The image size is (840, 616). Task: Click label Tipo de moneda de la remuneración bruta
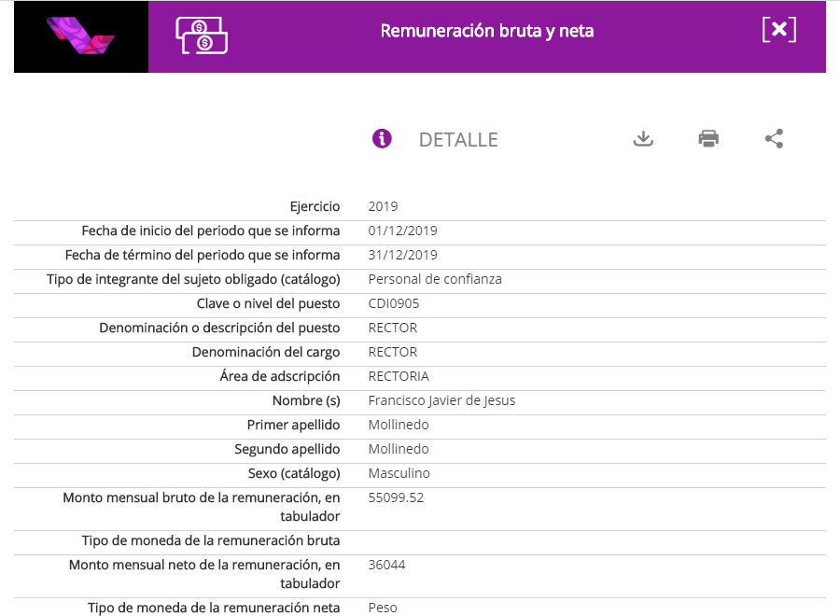(x=211, y=541)
